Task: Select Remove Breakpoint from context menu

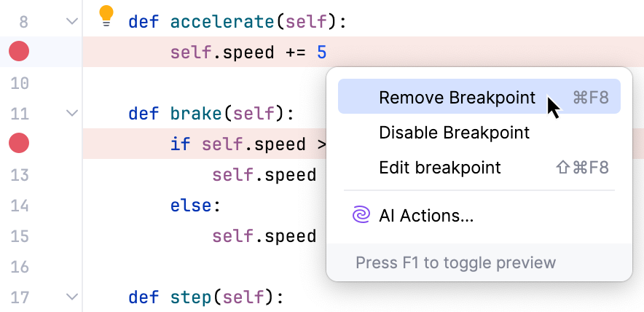Action: click(457, 98)
